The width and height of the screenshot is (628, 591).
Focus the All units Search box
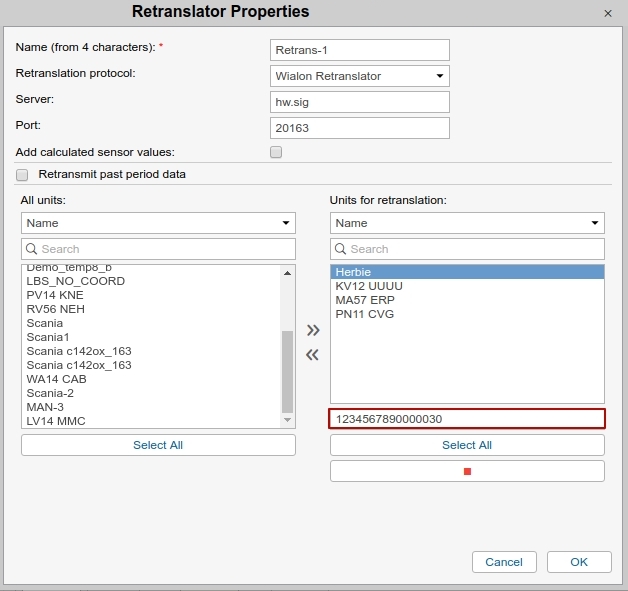pyautogui.click(x=158, y=249)
